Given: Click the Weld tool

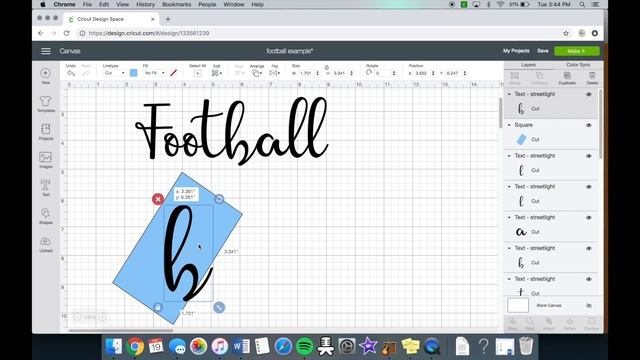Looking at the screenshot, I should coord(530,321).
